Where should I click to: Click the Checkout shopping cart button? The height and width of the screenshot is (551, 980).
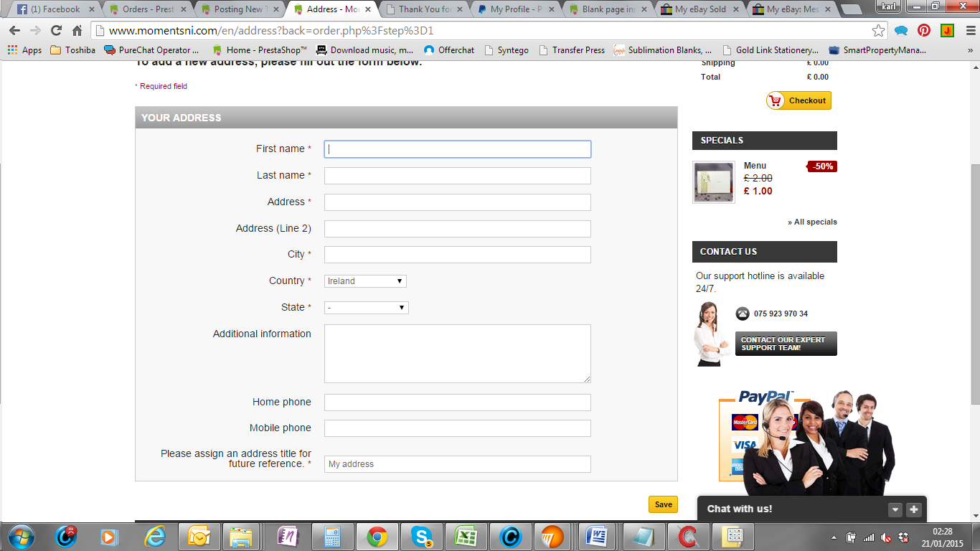[x=798, y=100]
